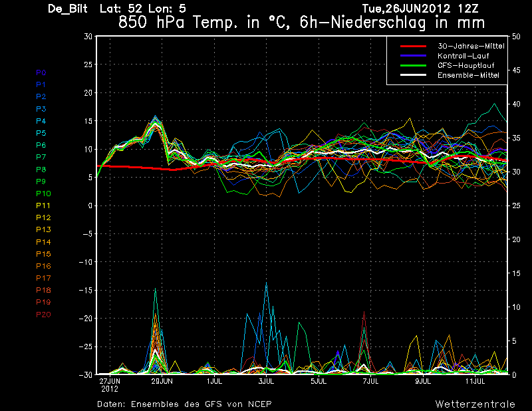Click the P19 ensemble member label
Screen dimensions: 532x411
point(43,302)
